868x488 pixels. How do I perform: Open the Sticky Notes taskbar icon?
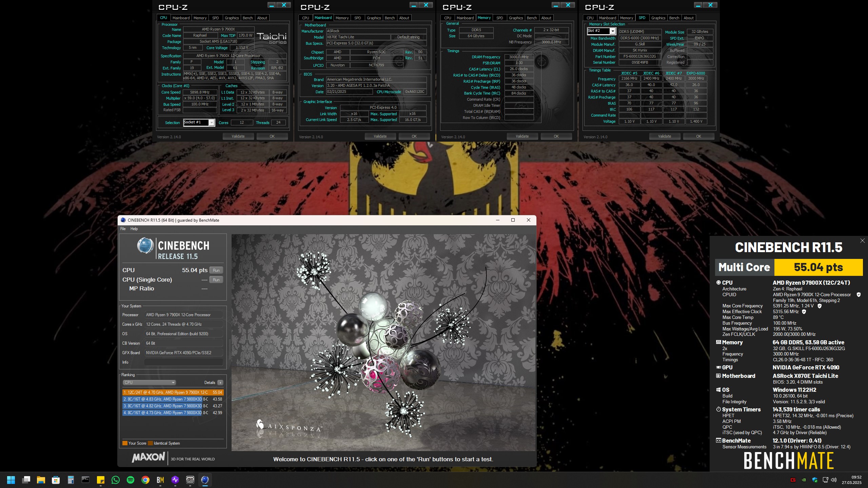click(101, 480)
